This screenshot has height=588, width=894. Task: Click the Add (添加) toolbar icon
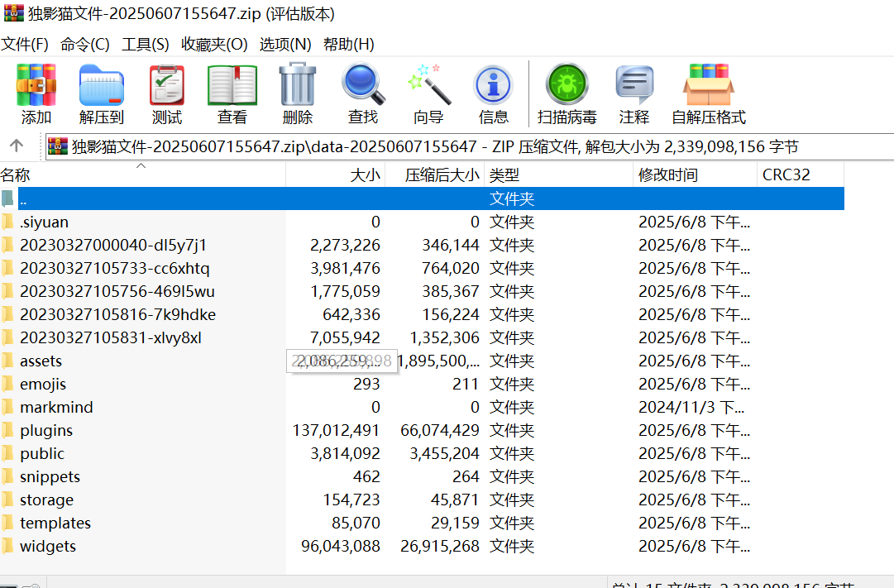pos(36,85)
